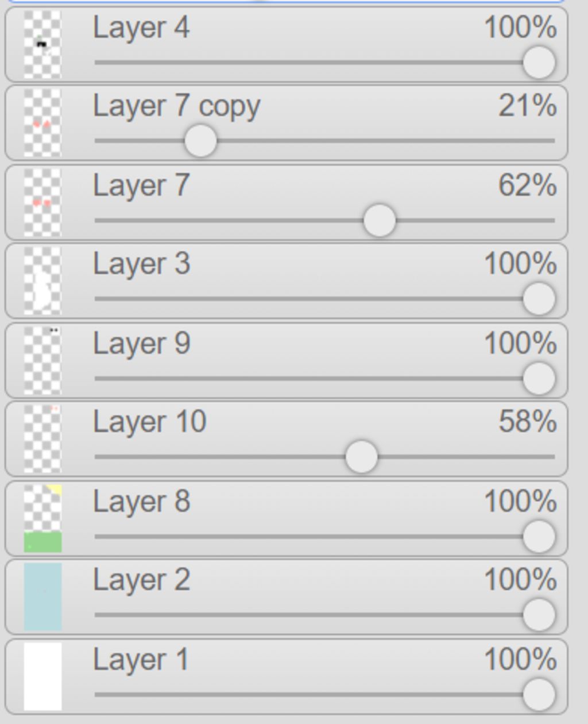588x724 pixels.
Task: Select the Layer 4 thumbnail
Action: pos(42,44)
